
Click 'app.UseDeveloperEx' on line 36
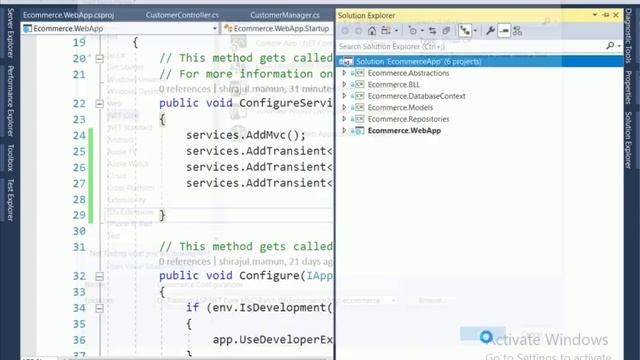coord(272,340)
